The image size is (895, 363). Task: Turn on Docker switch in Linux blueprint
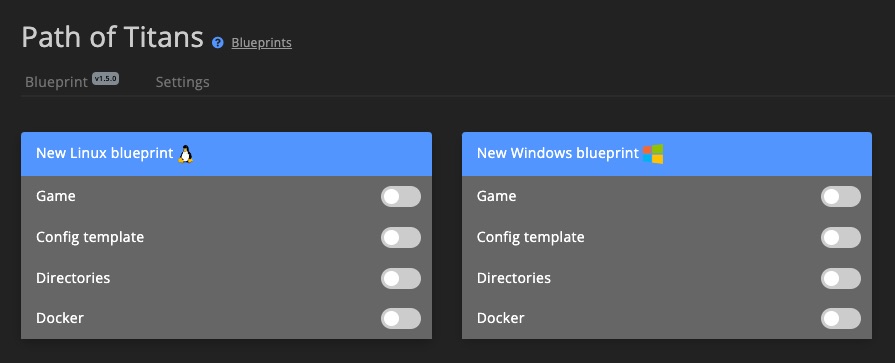tap(401, 318)
